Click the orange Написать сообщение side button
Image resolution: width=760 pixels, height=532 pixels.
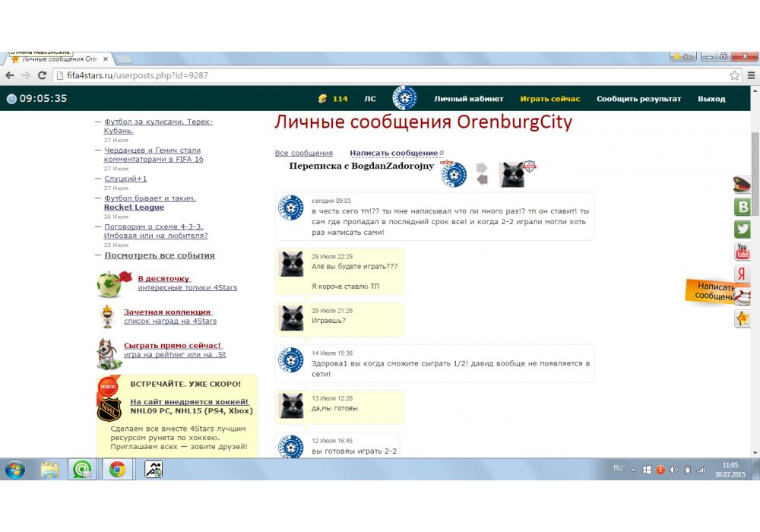(x=714, y=292)
